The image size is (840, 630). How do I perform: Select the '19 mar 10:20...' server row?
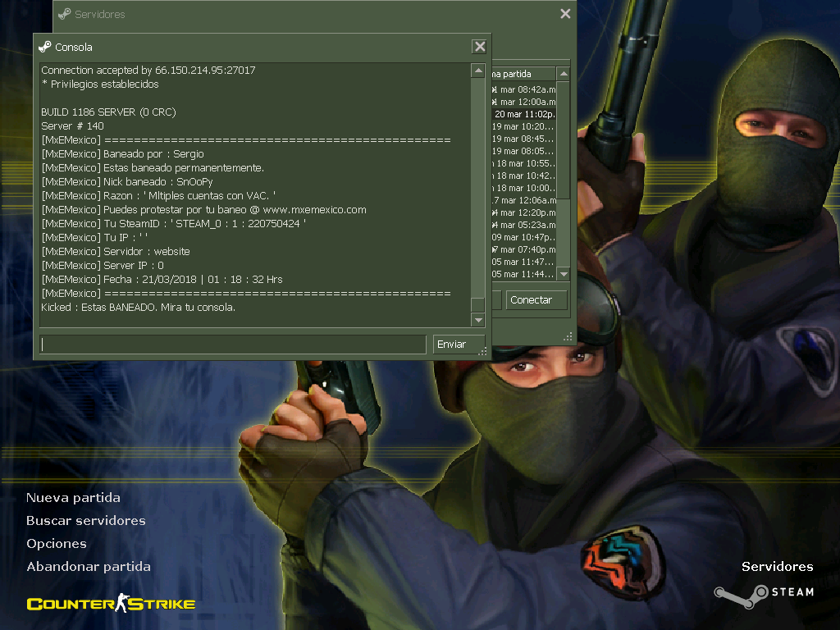coord(523,126)
